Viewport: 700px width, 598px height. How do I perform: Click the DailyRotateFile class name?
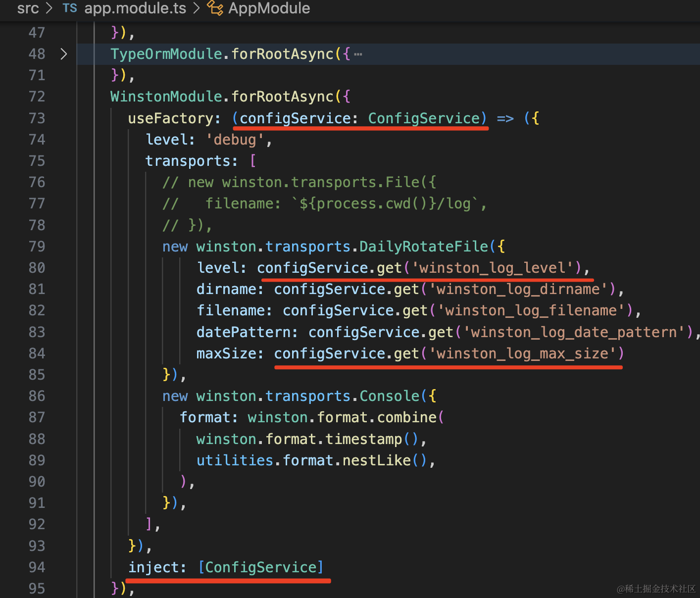click(x=424, y=247)
